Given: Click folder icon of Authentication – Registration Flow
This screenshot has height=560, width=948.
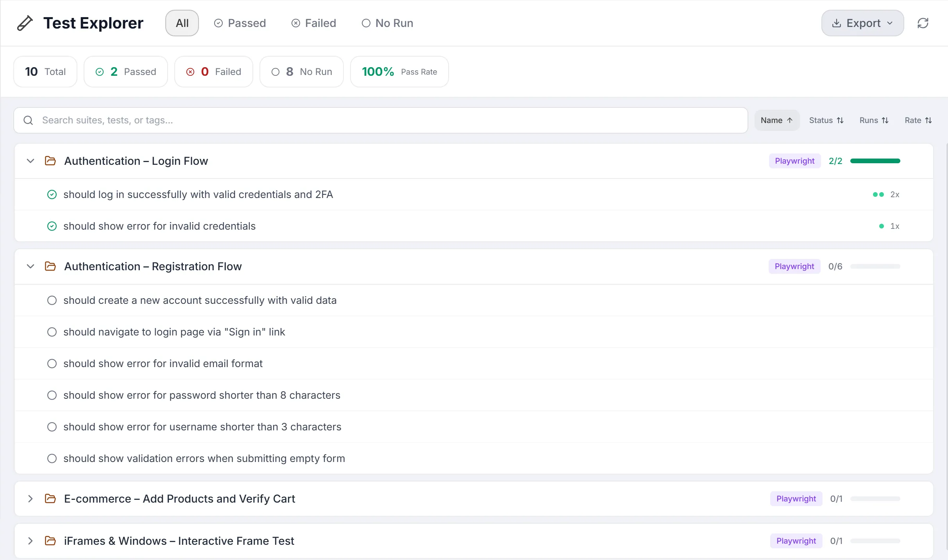Looking at the screenshot, I should click(50, 266).
